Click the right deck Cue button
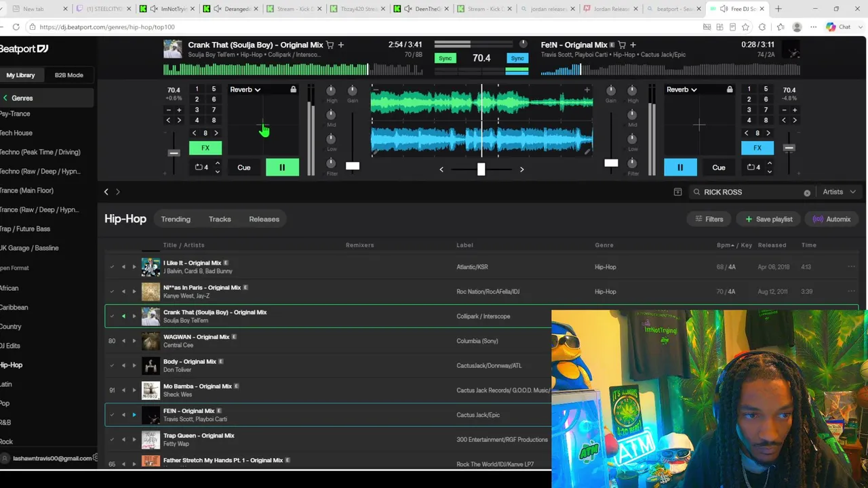 pyautogui.click(x=719, y=167)
